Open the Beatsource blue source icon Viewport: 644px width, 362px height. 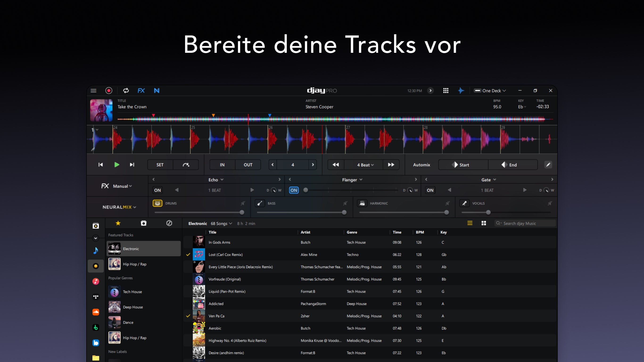tap(96, 343)
